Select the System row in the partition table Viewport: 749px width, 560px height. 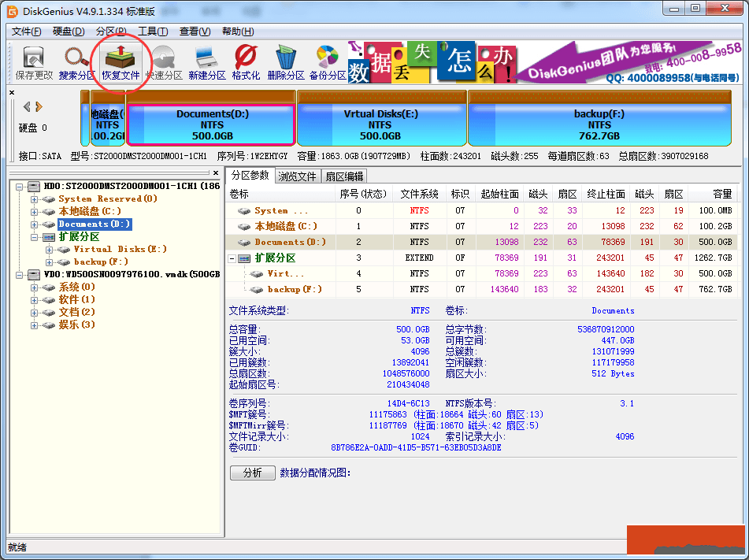[x=483, y=210]
